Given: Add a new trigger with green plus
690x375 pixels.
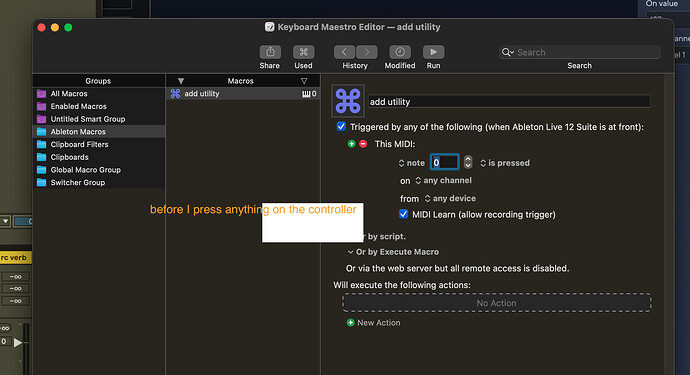Looking at the screenshot, I should click(x=351, y=144).
